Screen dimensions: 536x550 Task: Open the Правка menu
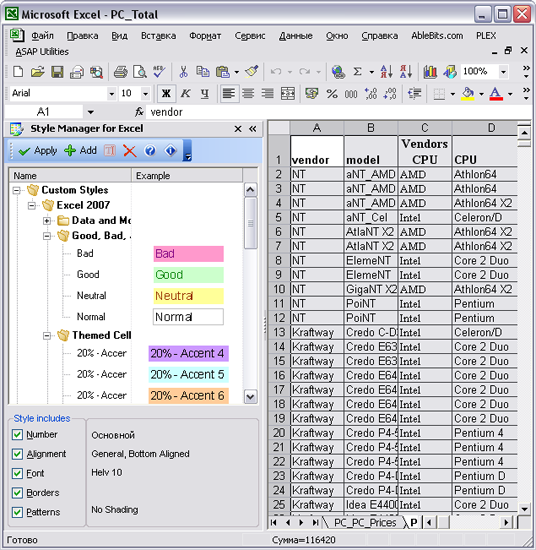[82, 36]
